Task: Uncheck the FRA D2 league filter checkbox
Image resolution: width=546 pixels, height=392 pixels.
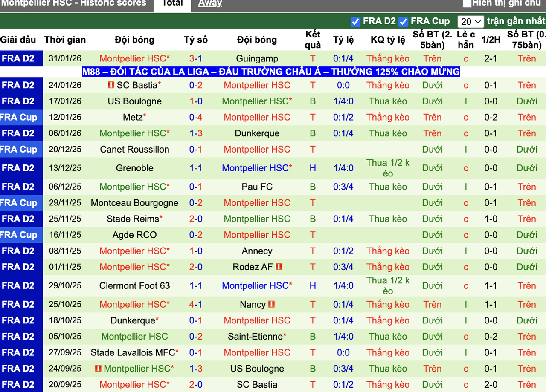Action: click(355, 21)
